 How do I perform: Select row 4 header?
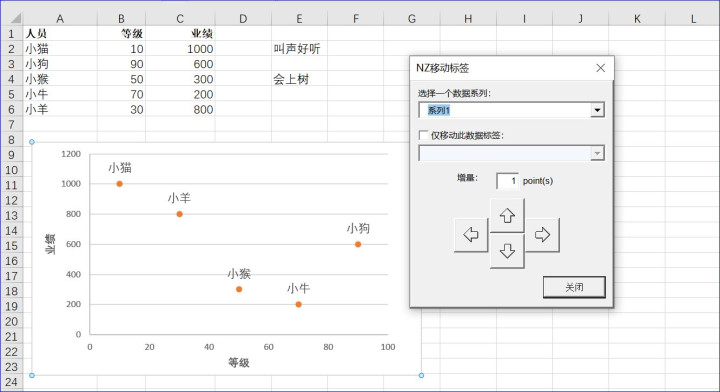(x=11, y=79)
